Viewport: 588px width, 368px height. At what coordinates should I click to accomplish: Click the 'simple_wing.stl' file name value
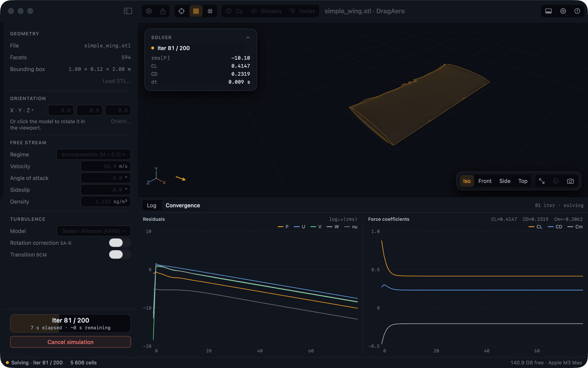(x=107, y=46)
